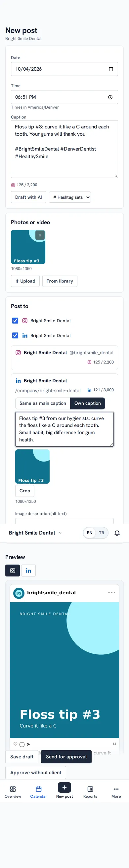The width and height of the screenshot is (129, 868).
Task: Open the preview post three-dots menu
Action: 112,592
